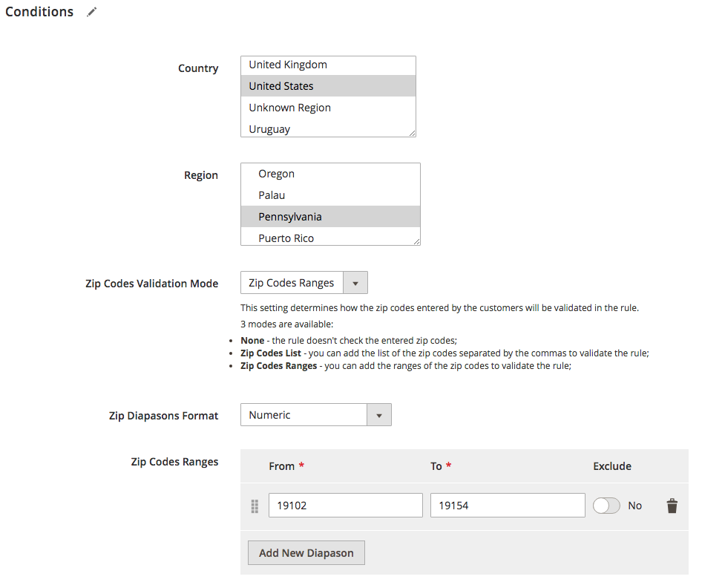Viewport: 725px width, 588px height.
Task: Click the Country list resize grip
Action: pos(412,133)
